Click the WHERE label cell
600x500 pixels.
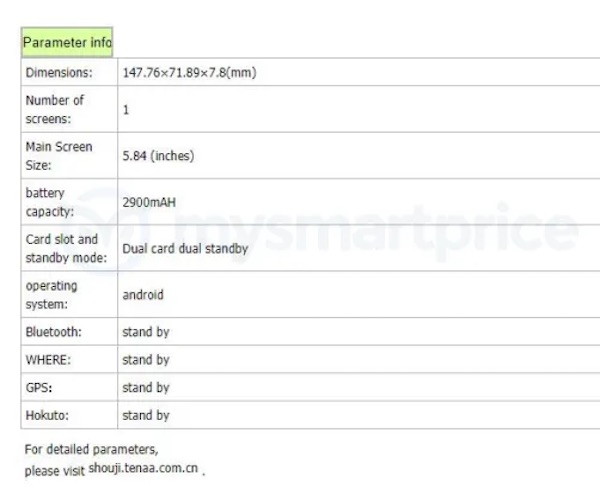[69, 360]
